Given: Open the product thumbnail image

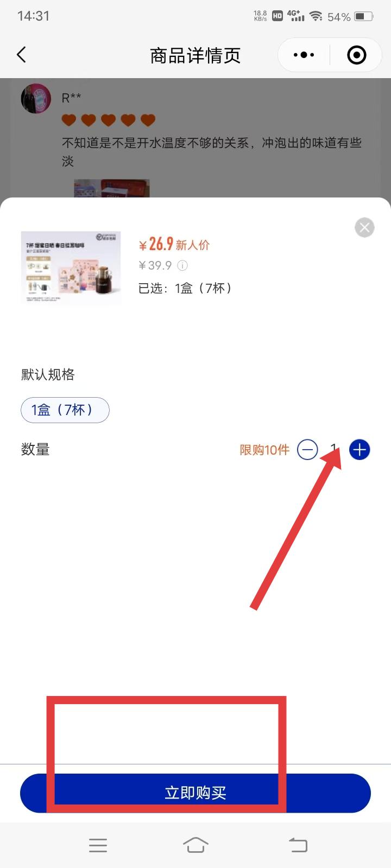Looking at the screenshot, I should coord(71,267).
